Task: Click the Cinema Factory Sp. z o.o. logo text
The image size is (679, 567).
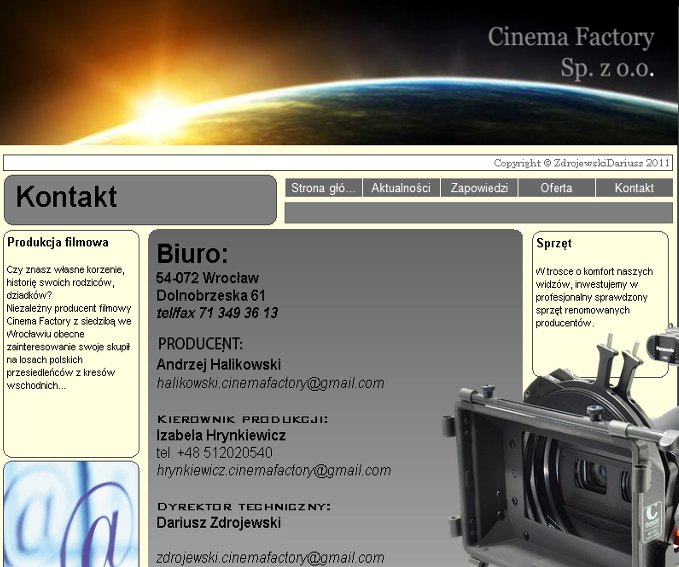Action: tap(571, 53)
